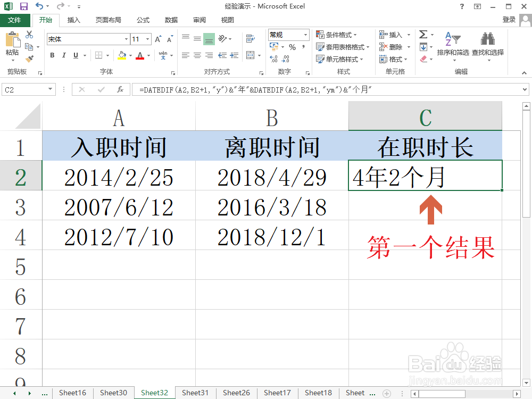Decrease font size with the smaller A

[x=170, y=39]
